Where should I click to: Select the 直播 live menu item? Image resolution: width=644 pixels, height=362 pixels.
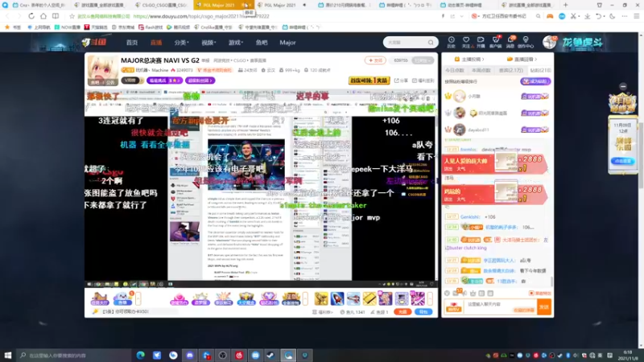pyautogui.click(x=156, y=43)
